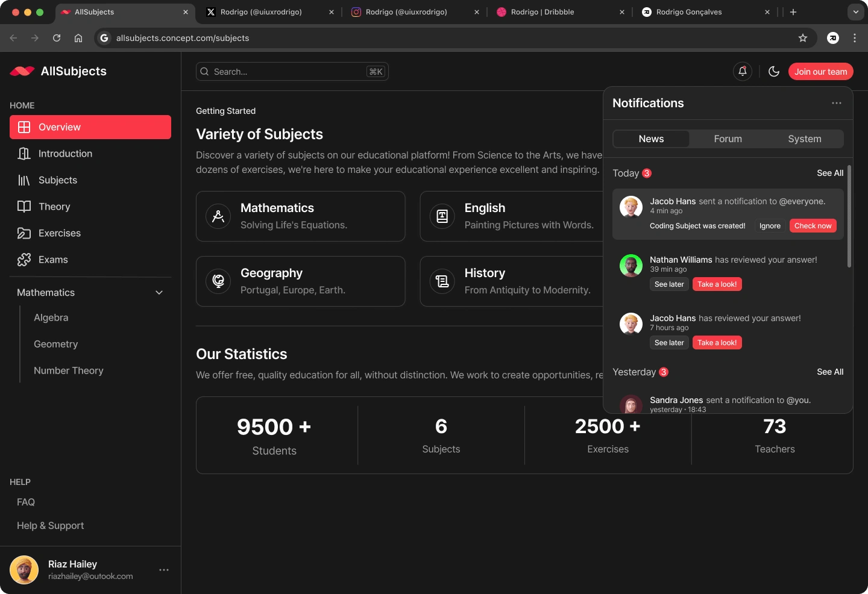This screenshot has height=594, width=868.
Task: Click Ignore on Jacob Hans notification
Action: [x=770, y=226]
